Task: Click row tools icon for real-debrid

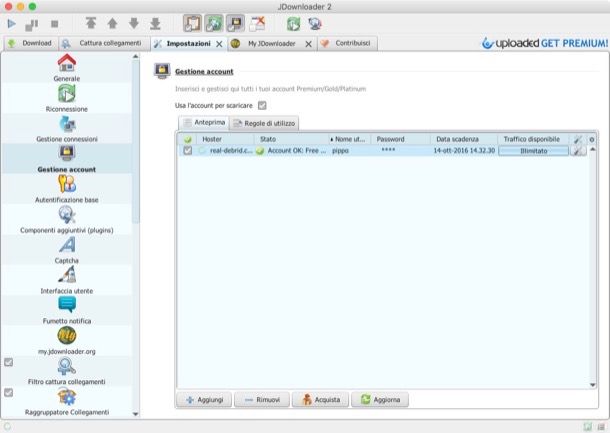Action: tap(578, 151)
